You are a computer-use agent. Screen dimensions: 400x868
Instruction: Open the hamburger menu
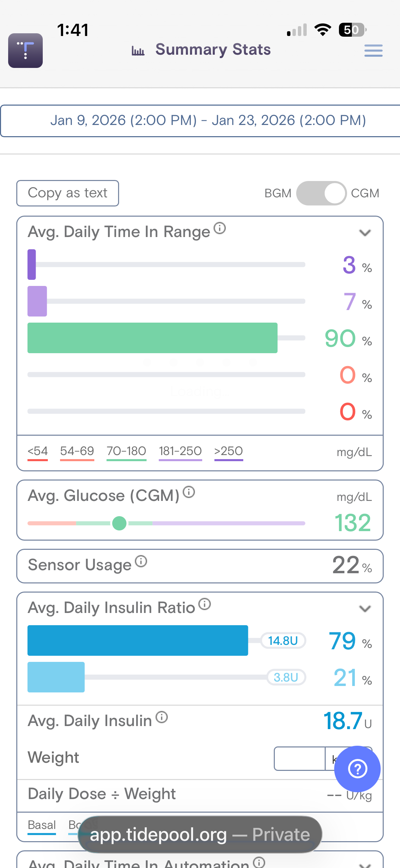373,51
